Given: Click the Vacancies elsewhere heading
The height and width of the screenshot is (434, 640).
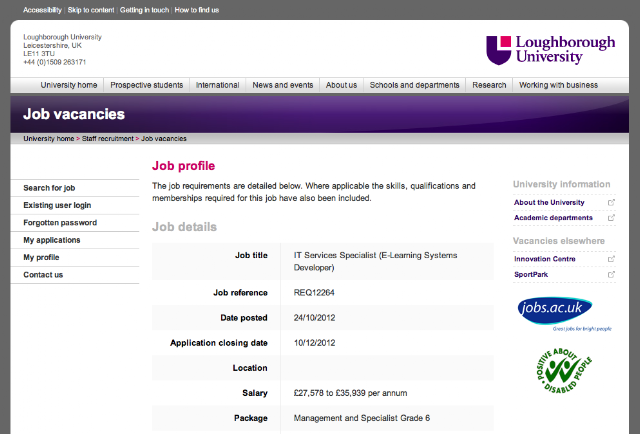Looking at the screenshot, I should [x=559, y=241].
